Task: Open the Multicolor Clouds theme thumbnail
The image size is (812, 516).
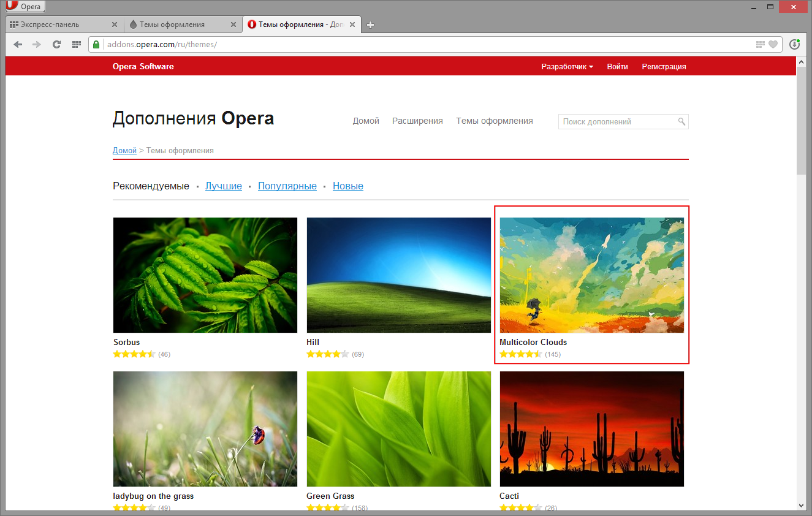Action: pyautogui.click(x=591, y=275)
